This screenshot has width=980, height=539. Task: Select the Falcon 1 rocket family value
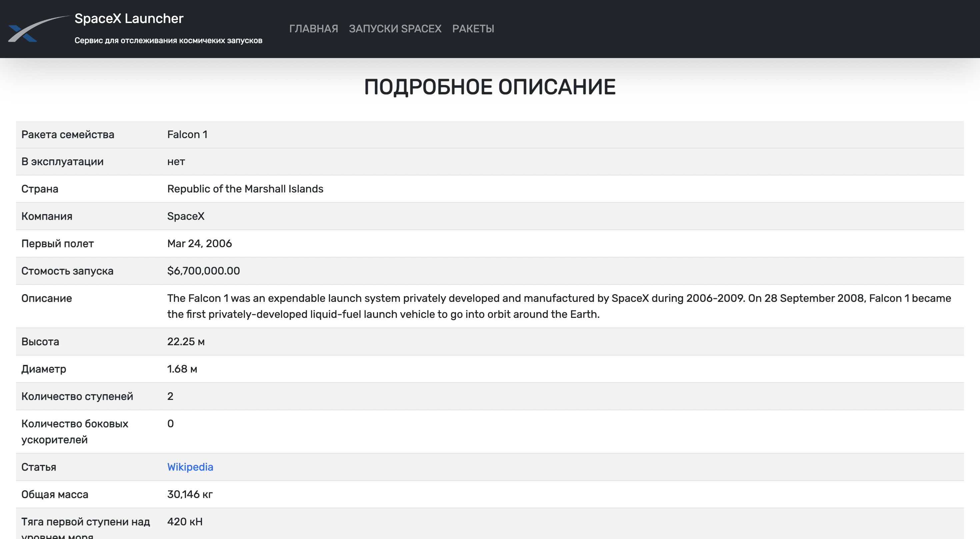[187, 135]
